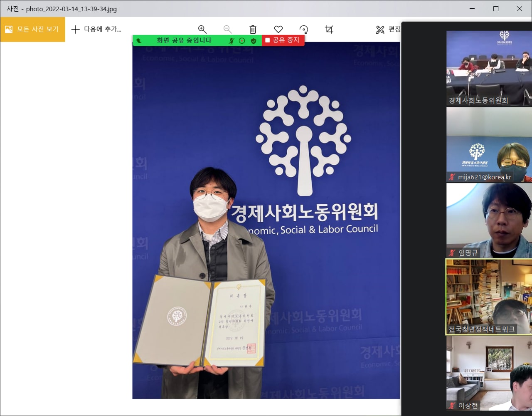This screenshot has width=532, height=416.
Task: Open the 편집 edit menu
Action: (x=388, y=29)
